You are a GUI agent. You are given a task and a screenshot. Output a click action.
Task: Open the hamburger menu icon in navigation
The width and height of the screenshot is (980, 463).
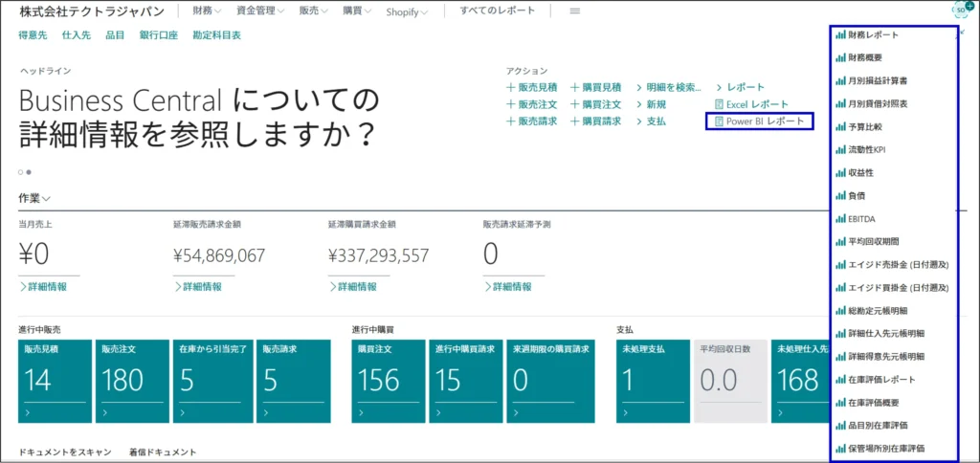click(574, 11)
